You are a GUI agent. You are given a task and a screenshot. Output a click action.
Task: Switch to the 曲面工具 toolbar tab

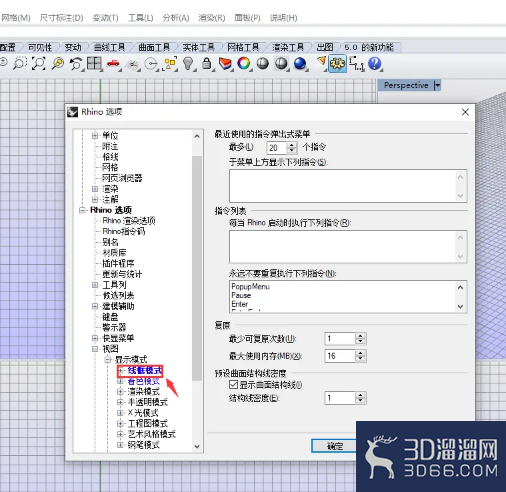154,47
